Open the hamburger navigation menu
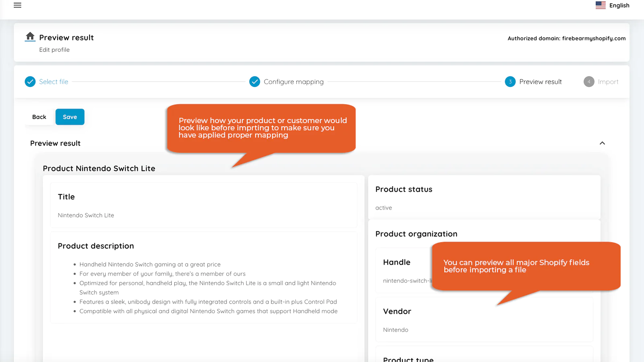644x362 pixels. tap(17, 5)
